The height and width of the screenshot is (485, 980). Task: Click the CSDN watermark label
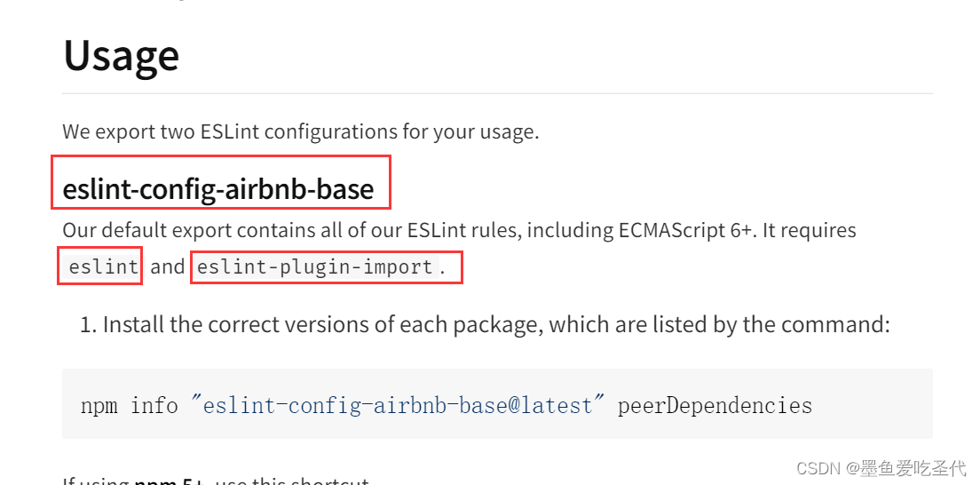pyautogui.click(x=820, y=468)
